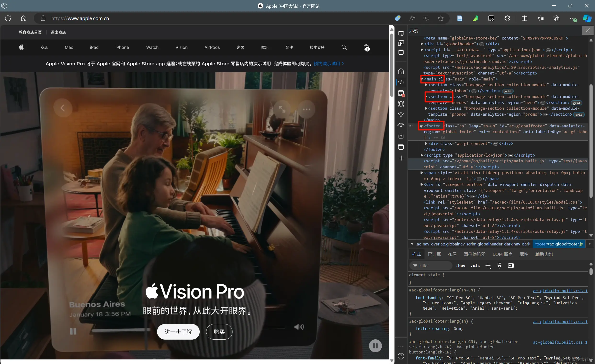Open the Elements tool in DevTools sidebar
The width and height of the screenshot is (595, 364).
401,82
